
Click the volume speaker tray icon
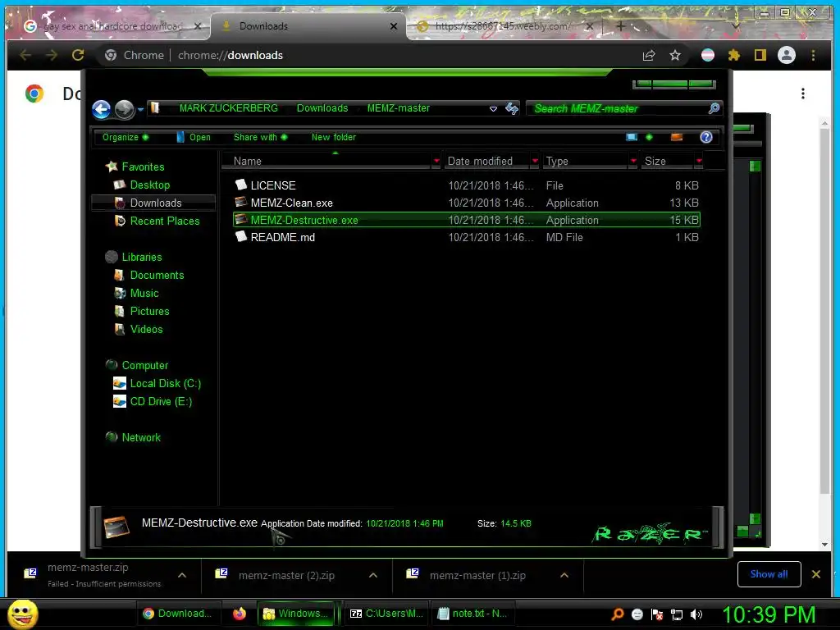click(x=696, y=614)
